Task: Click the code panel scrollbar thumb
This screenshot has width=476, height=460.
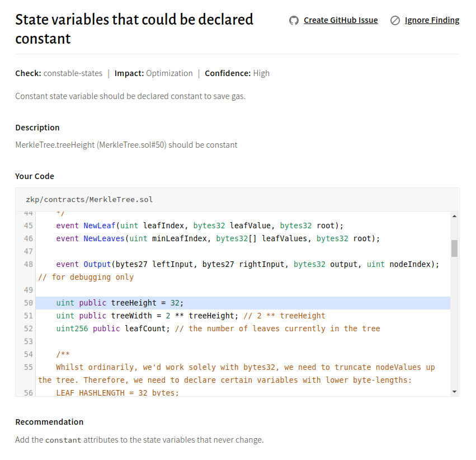Action: [454, 248]
